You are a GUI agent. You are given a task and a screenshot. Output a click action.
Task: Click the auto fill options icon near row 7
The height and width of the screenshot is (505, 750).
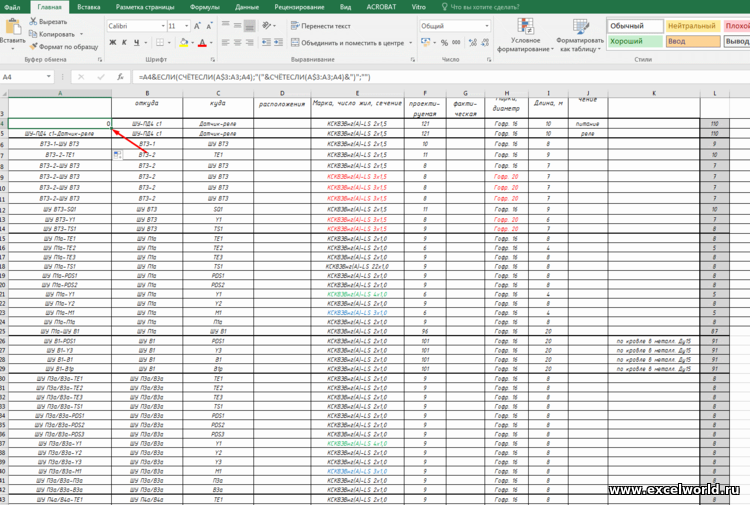click(118, 155)
